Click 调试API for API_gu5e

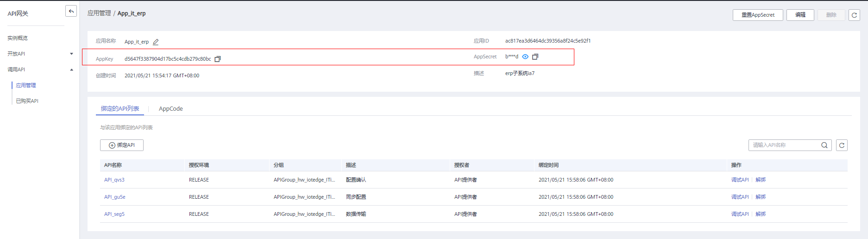click(740, 197)
